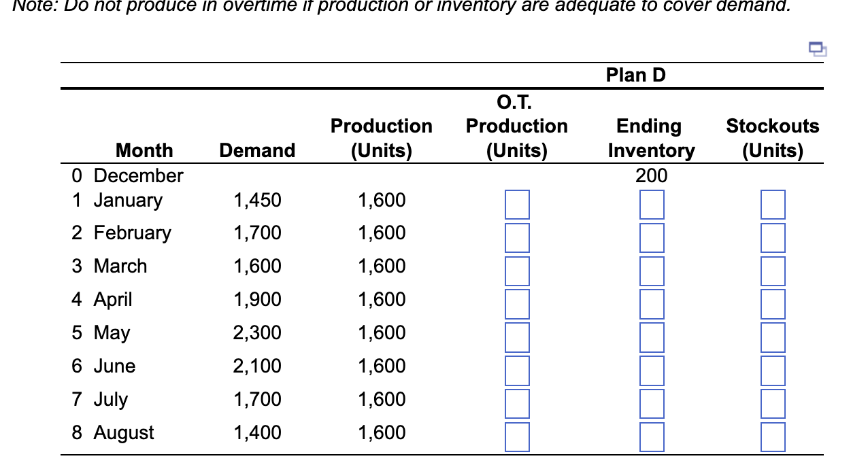This screenshot has height=465, width=868.
Task: Click June's Ending Inventory input box
Action: pos(652,369)
